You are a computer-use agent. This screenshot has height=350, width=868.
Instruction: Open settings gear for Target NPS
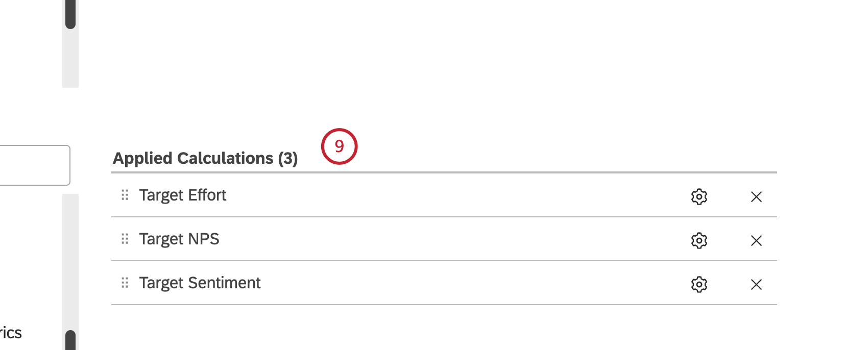(699, 240)
